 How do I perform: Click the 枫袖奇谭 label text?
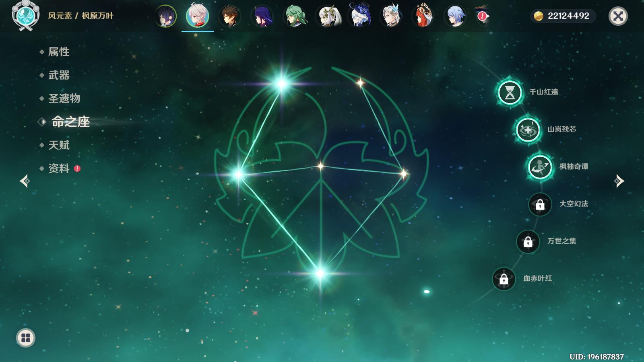tap(574, 167)
